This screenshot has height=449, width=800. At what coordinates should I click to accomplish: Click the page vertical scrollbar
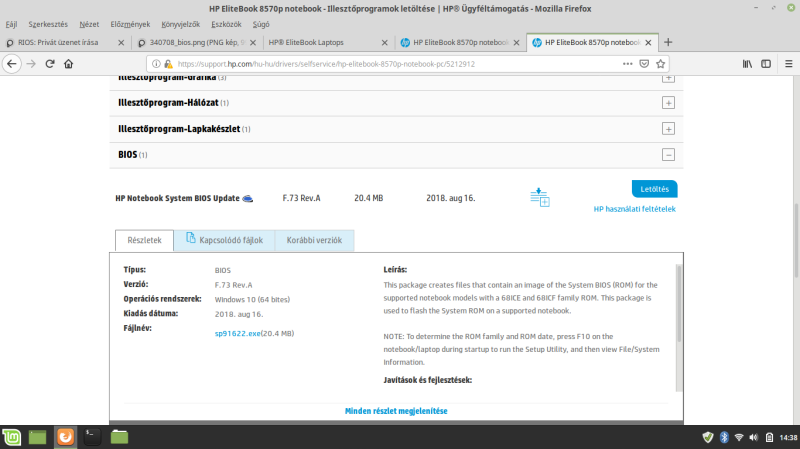[x=796, y=241]
